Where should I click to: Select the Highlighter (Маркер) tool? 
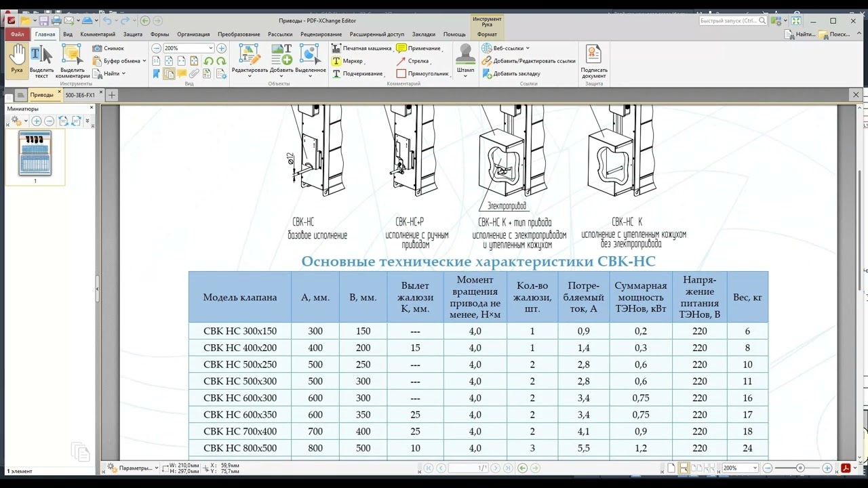pyautogui.click(x=347, y=61)
